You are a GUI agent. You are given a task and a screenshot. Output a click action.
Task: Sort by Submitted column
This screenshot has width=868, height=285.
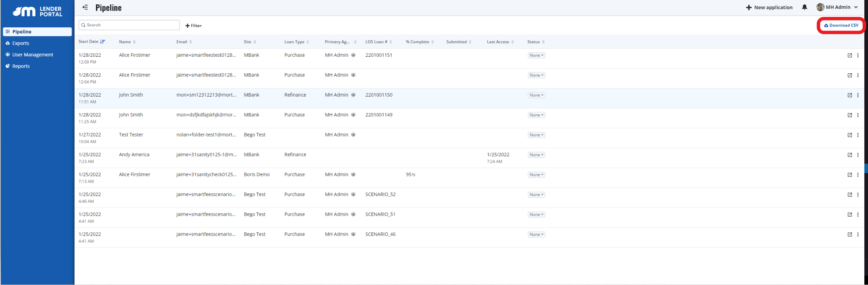(459, 42)
